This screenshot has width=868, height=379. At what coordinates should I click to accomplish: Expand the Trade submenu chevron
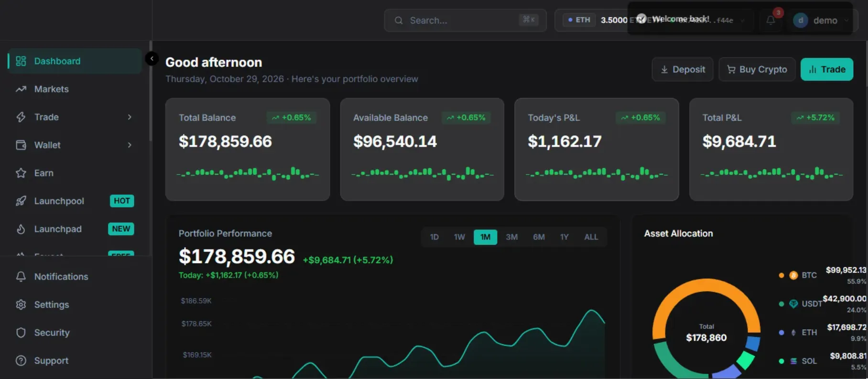coord(130,117)
